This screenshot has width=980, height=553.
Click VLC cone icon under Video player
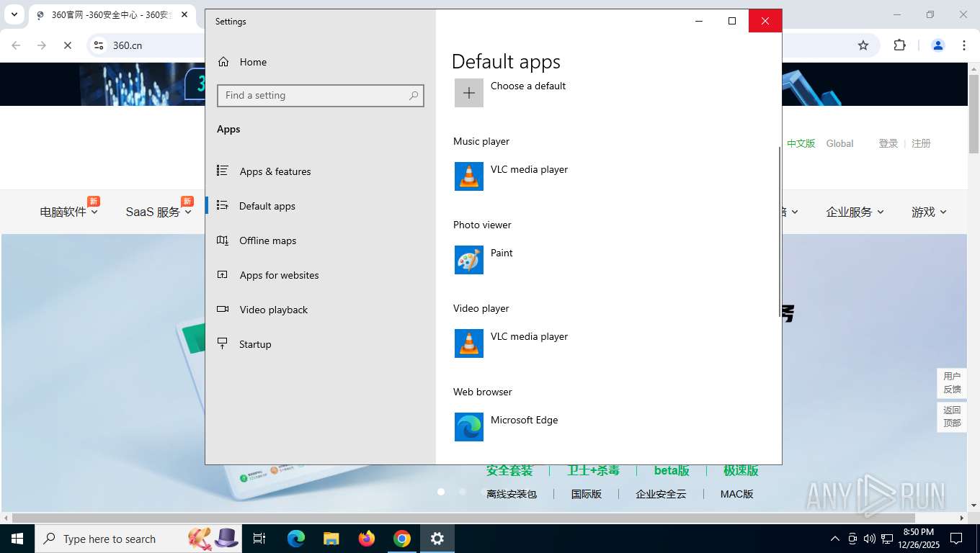(469, 343)
